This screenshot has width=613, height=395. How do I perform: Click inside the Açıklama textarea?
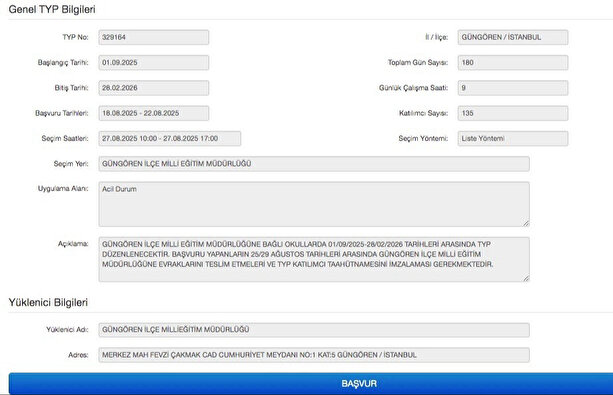click(314, 259)
